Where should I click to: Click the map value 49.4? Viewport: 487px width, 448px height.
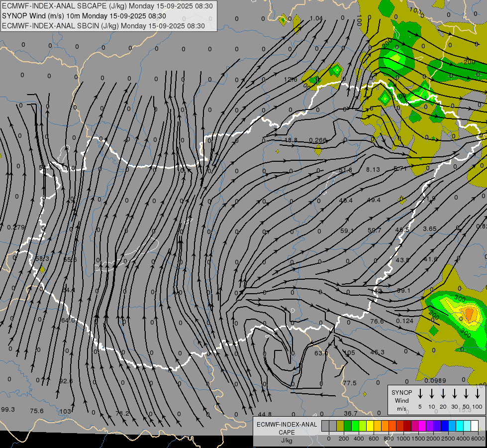click(374, 200)
